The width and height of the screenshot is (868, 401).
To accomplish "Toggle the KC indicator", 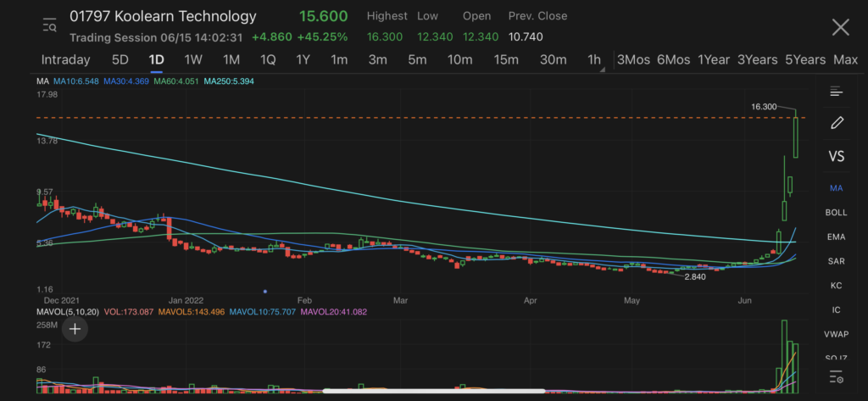I will point(836,286).
